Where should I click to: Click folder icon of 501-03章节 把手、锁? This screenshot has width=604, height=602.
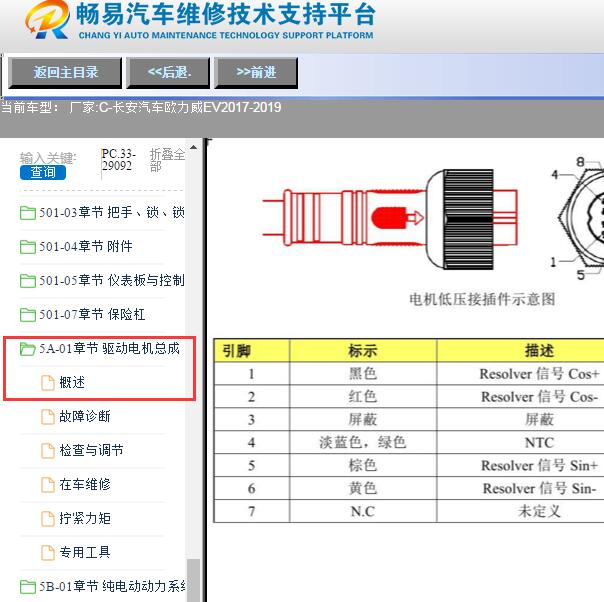(28, 213)
